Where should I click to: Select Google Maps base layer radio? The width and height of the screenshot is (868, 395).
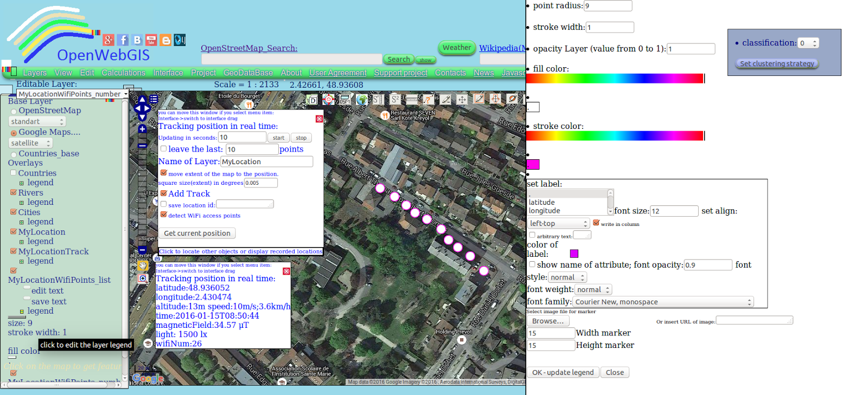[x=14, y=133]
